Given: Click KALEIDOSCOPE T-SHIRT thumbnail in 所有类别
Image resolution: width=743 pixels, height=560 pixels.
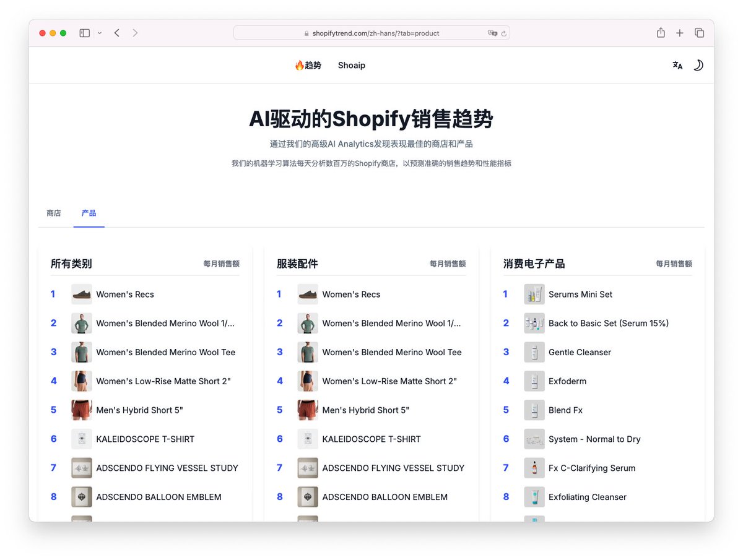Looking at the screenshot, I should click(82, 439).
